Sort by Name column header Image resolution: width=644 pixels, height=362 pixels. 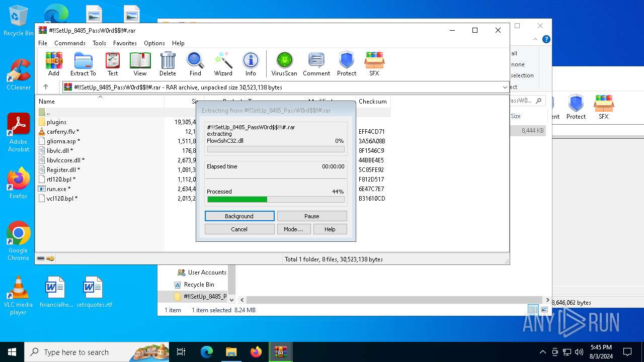(100, 102)
